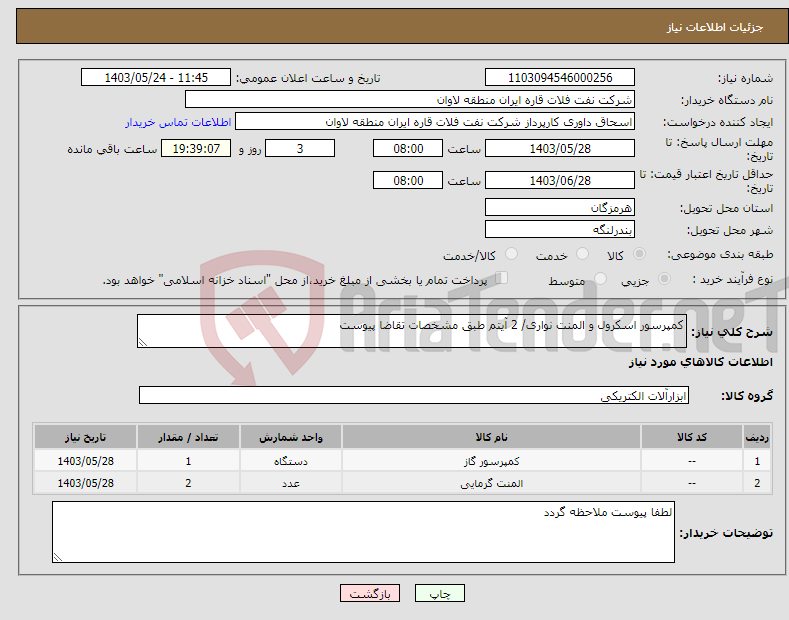Open the اطلاعات تماس خریدار link
The width and height of the screenshot is (789, 620).
(178, 122)
